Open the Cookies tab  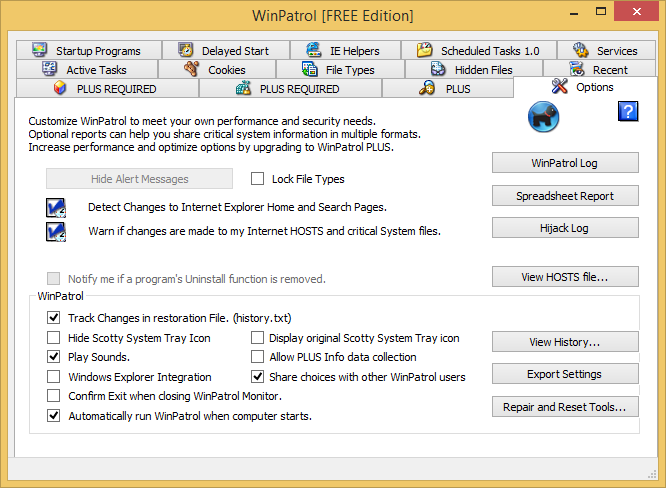point(217,69)
